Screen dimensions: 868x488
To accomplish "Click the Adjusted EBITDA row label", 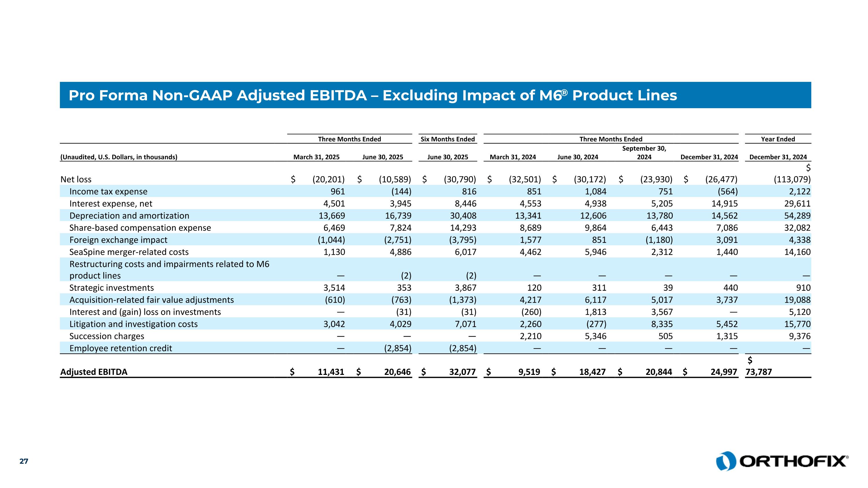I will pyautogui.click(x=94, y=372).
